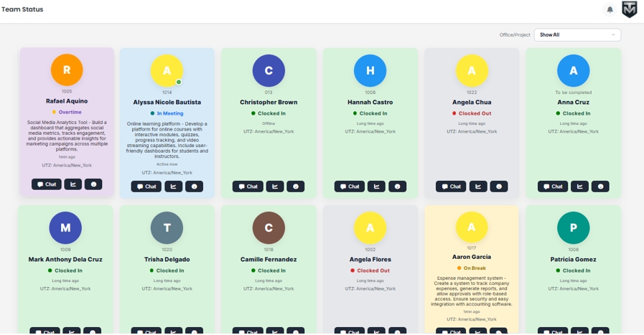
Task: Select Patricia Gomez's name heading
Action: click(574, 259)
